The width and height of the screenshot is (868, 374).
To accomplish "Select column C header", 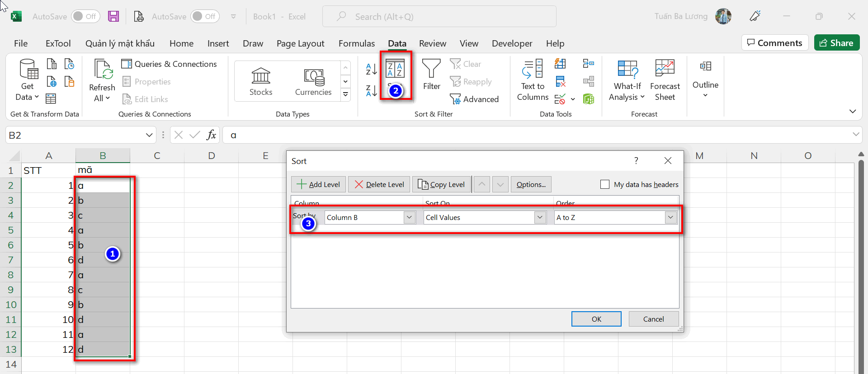I will point(157,156).
